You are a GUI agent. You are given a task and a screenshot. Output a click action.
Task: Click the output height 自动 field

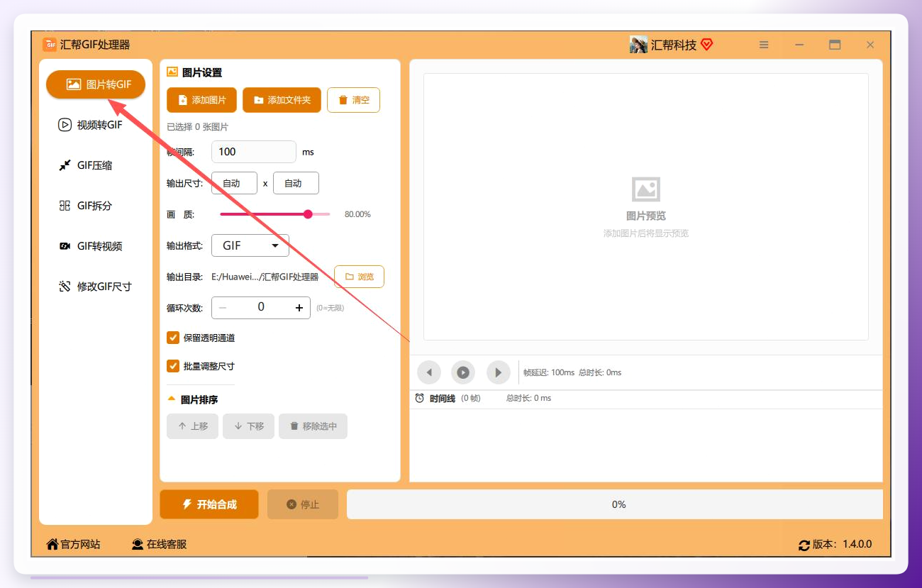tap(296, 183)
